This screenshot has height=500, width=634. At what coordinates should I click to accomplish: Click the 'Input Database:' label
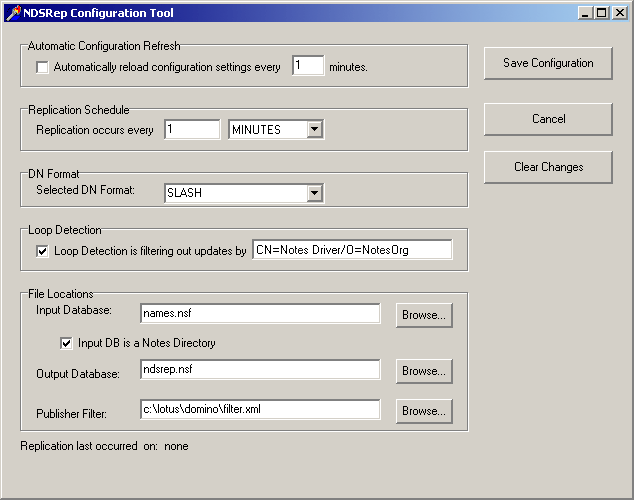click(x=74, y=310)
